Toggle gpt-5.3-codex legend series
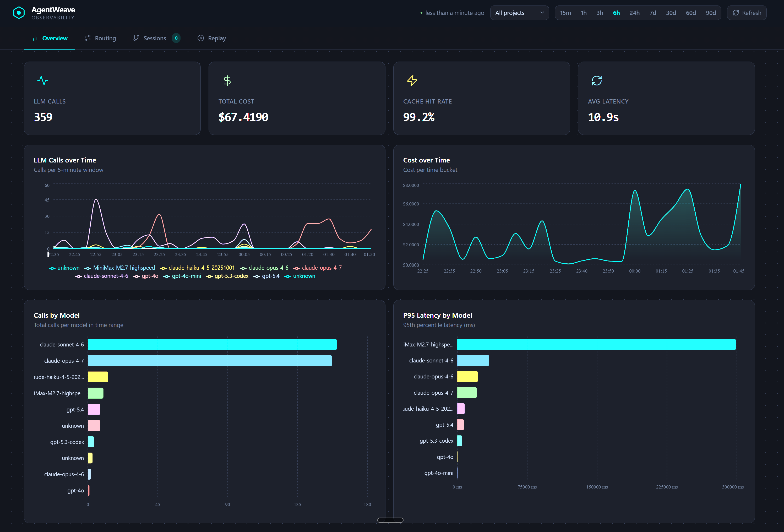This screenshot has width=784, height=532. (227, 276)
